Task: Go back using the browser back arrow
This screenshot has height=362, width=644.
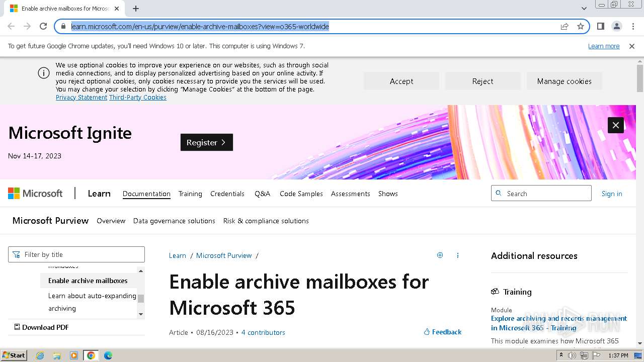Action: pos(11,26)
